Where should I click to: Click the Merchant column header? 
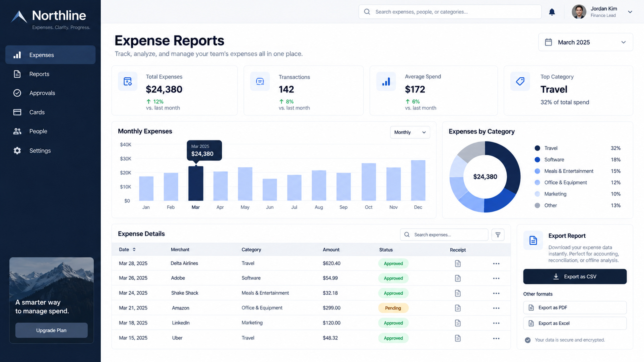pyautogui.click(x=180, y=250)
